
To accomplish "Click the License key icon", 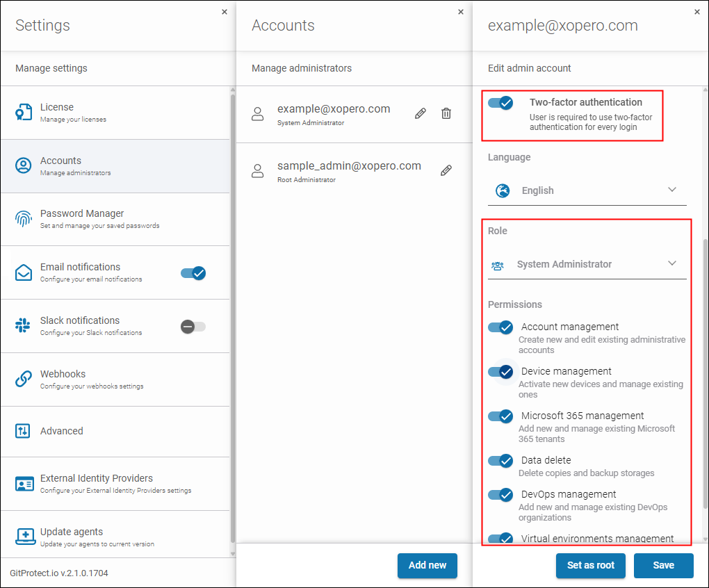I will tap(23, 112).
